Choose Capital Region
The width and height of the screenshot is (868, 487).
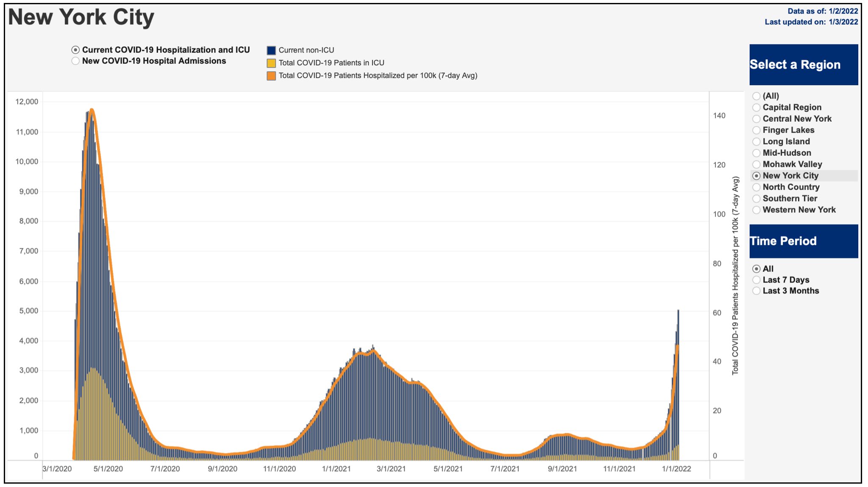tap(757, 108)
